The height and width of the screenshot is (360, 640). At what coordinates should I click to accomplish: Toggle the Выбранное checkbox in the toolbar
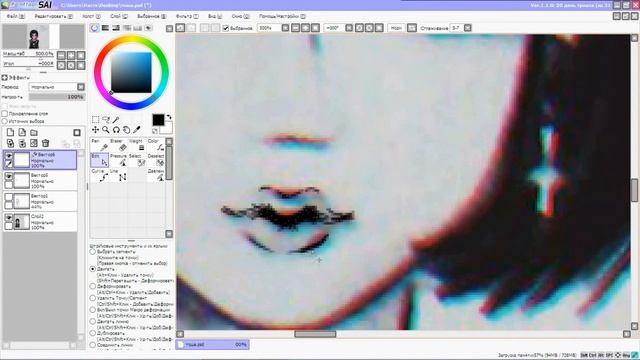click(225, 28)
